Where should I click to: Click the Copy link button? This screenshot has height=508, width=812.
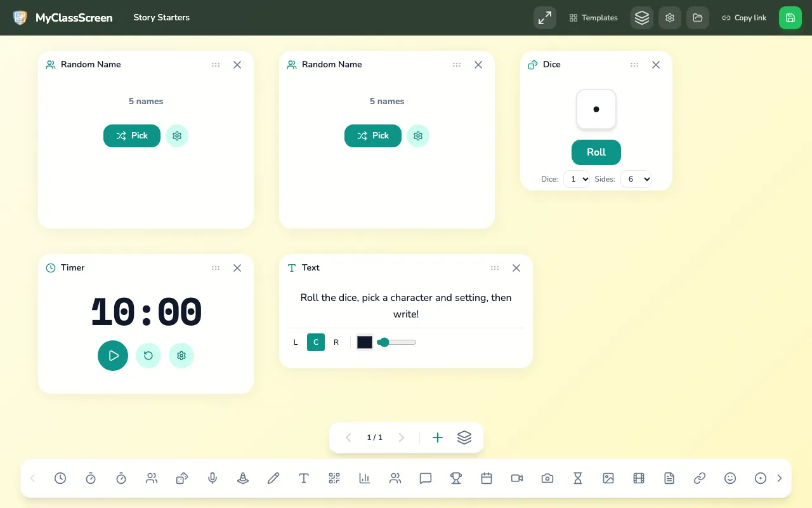744,18
